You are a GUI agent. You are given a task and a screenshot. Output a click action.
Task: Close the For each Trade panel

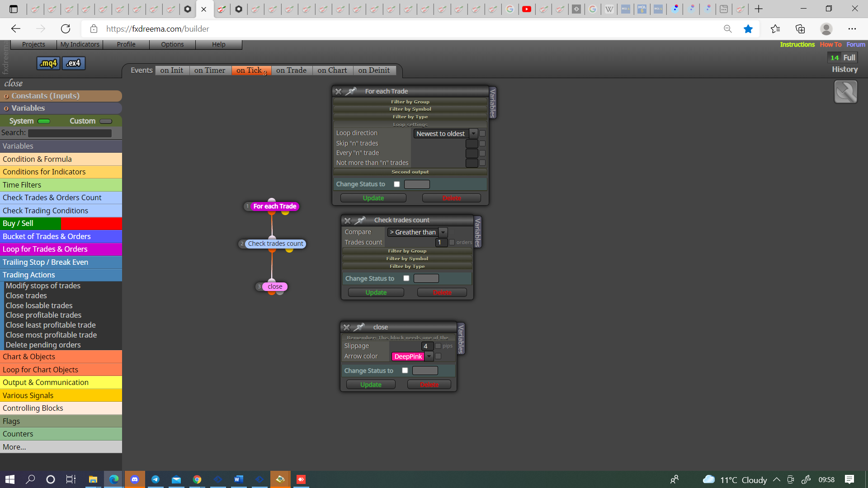338,91
